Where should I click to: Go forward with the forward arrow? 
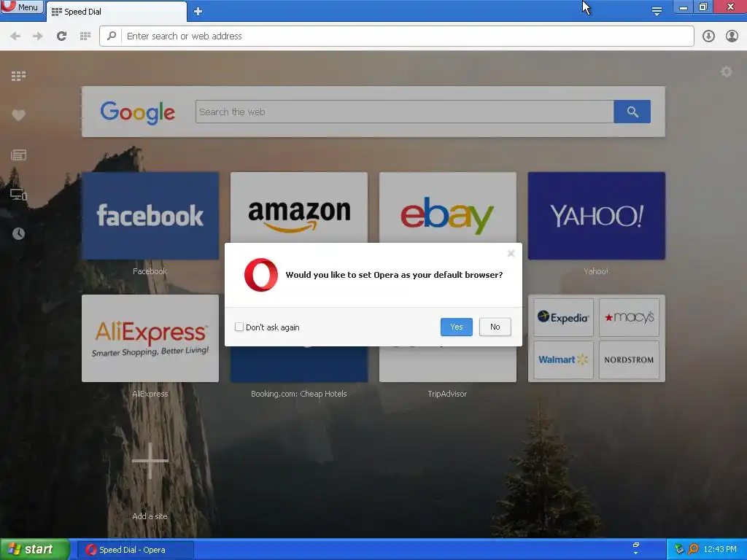coord(38,36)
